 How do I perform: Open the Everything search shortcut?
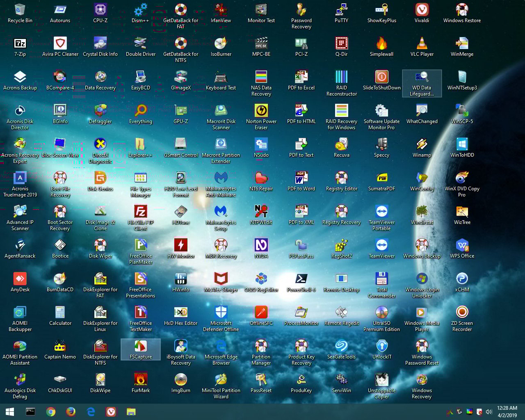[x=140, y=114]
